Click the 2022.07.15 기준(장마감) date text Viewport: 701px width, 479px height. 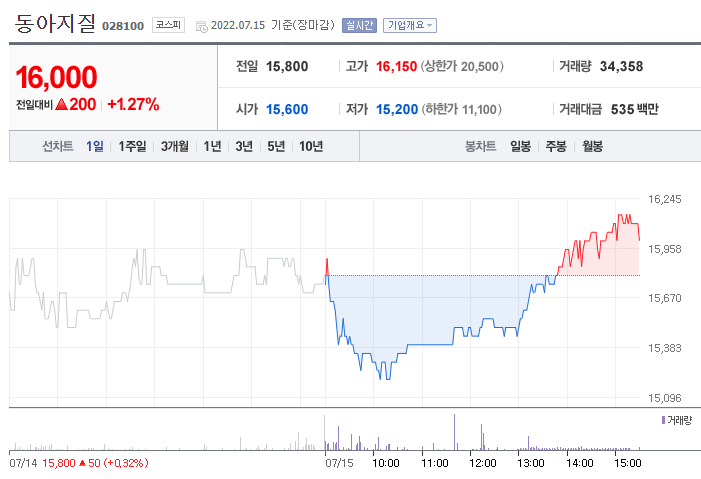[273, 25]
